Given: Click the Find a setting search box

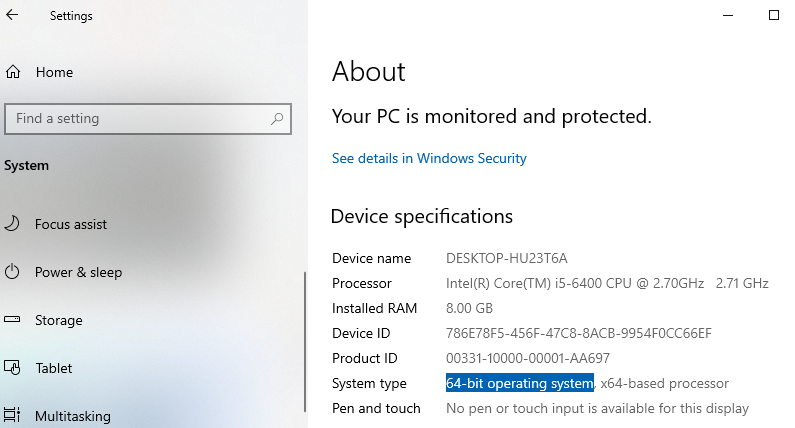Looking at the screenshot, I should [148, 119].
